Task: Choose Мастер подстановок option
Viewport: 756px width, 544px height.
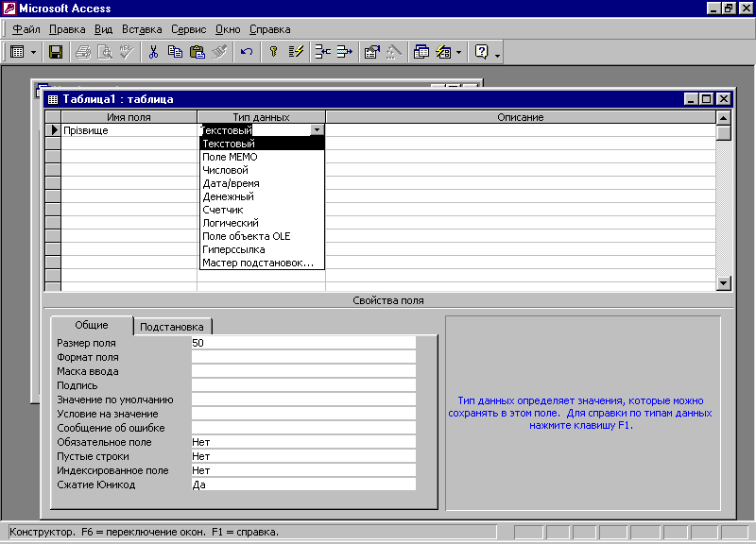Action: pyautogui.click(x=262, y=263)
